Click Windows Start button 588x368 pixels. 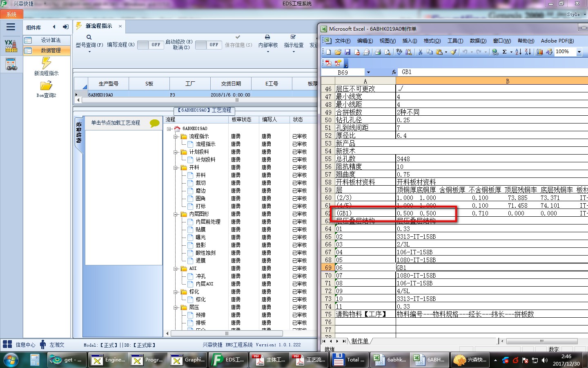(11, 360)
